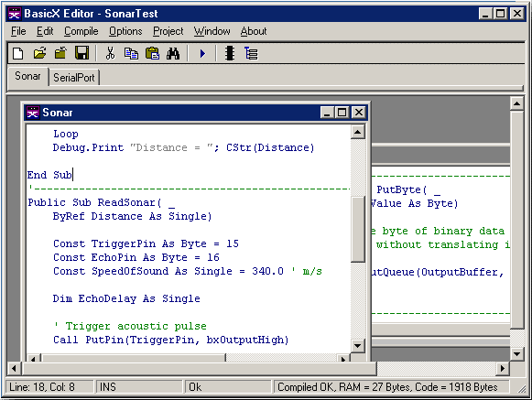The width and height of the screenshot is (532, 400).
Task: Copy selection using the toolbar copy icon
Action: point(131,54)
